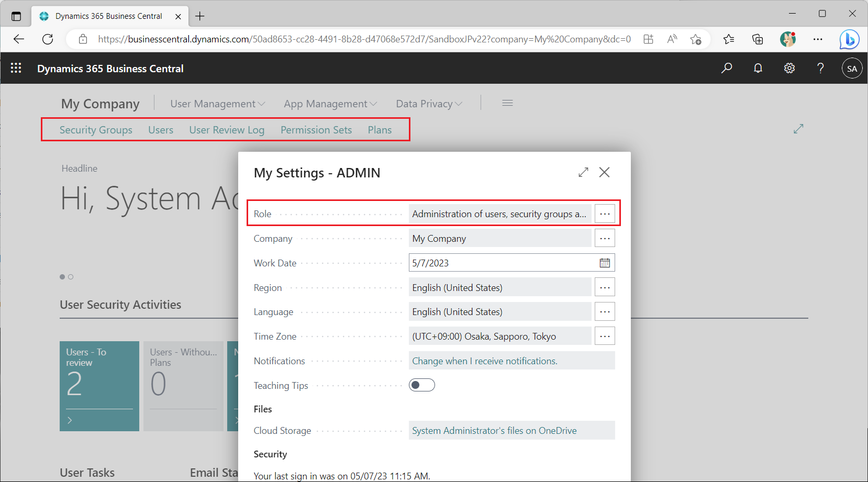Open the Time Zone lookup ellipsis
868x482 pixels.
[605, 335]
